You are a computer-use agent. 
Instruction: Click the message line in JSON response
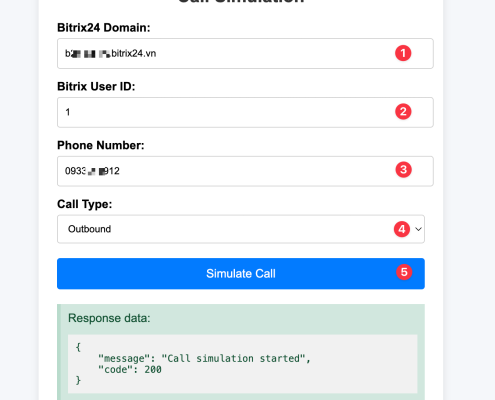pos(204,358)
